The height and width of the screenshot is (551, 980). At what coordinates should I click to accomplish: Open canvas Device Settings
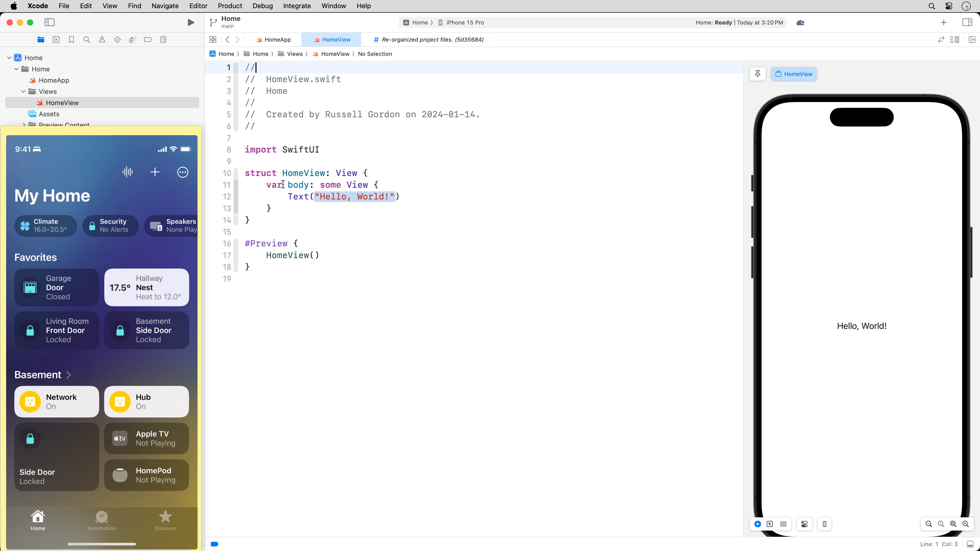point(805,524)
